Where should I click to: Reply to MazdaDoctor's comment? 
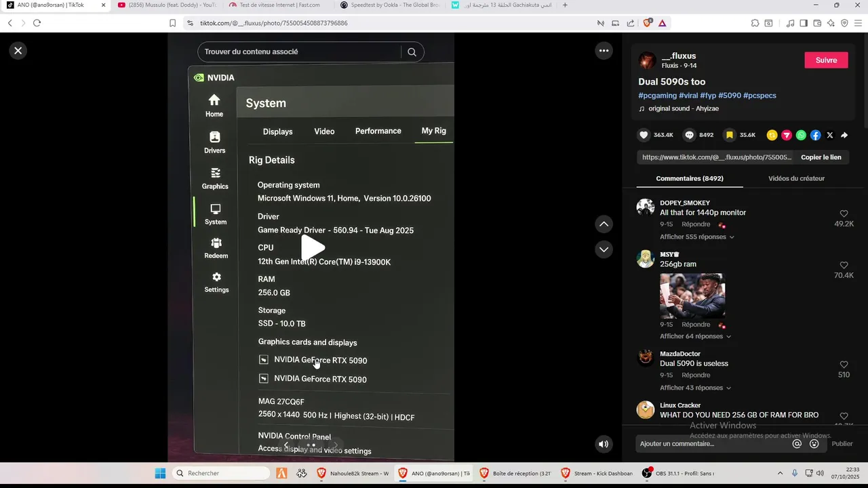point(696,375)
